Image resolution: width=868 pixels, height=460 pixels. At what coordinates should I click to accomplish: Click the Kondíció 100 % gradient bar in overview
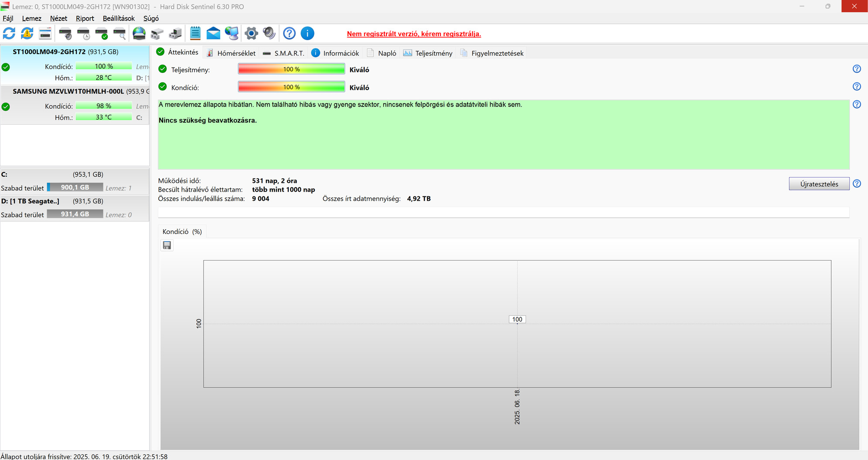point(291,87)
